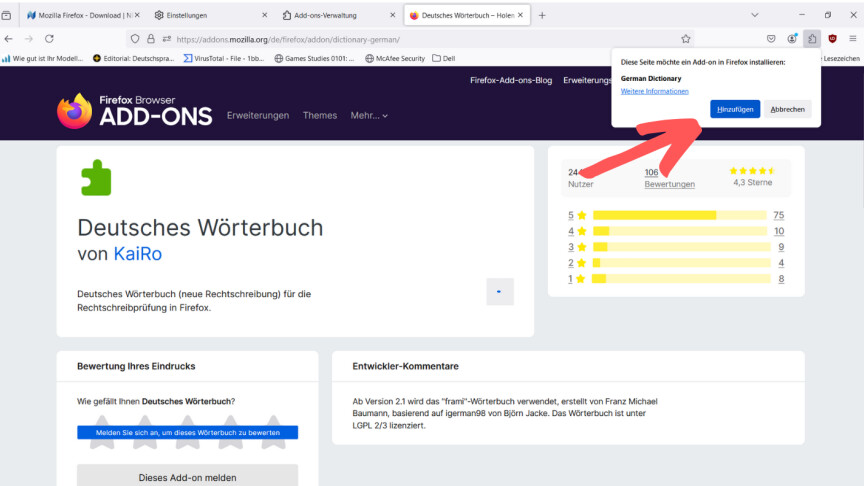Image resolution: width=864 pixels, height=486 pixels.
Task: Open the site permissions icon in address bar
Action: coord(166,39)
